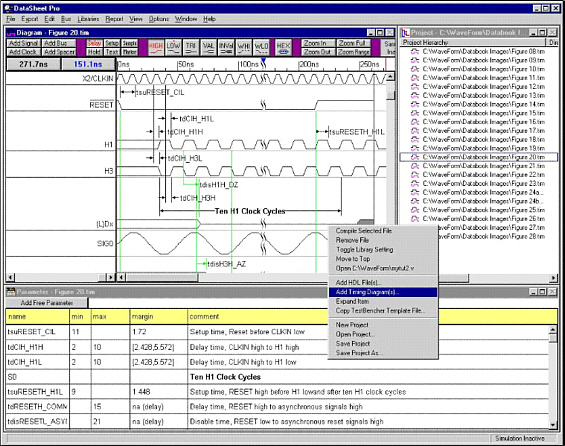Screen dimensions: 565x446
Task: Click the Add Signal button
Action: 23,43
